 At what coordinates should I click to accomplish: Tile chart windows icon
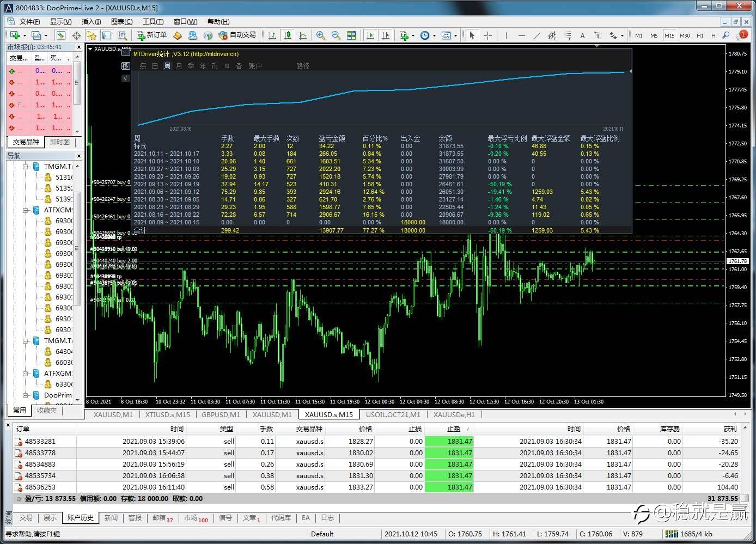(x=351, y=35)
